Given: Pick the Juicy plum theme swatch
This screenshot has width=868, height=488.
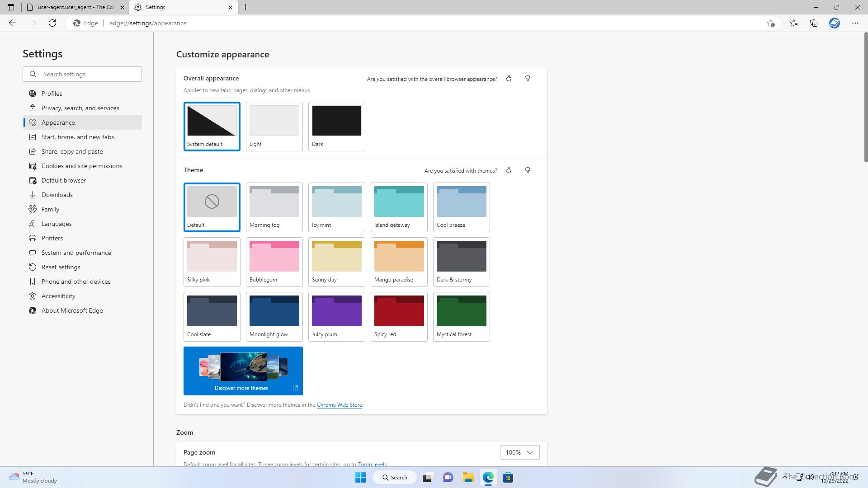Looking at the screenshot, I should click(x=336, y=316).
